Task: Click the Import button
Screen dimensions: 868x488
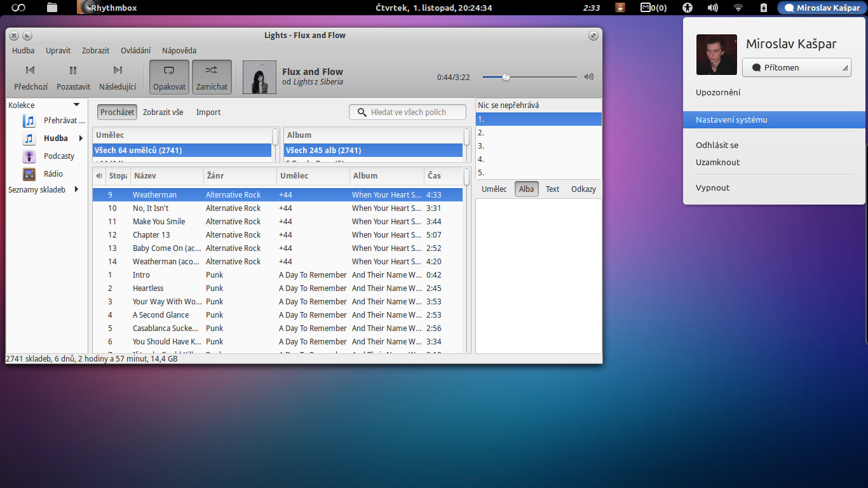Action: coord(208,112)
